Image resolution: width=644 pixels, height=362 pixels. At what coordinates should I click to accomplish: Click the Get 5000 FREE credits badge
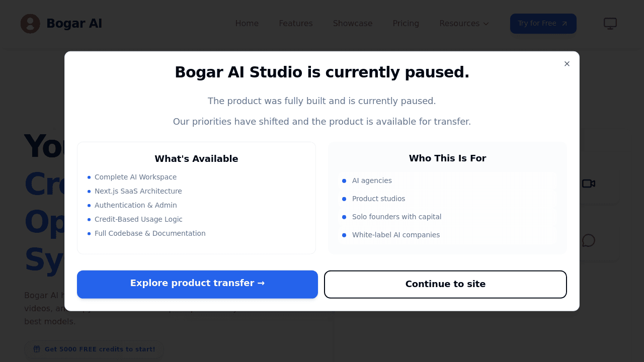click(94, 349)
